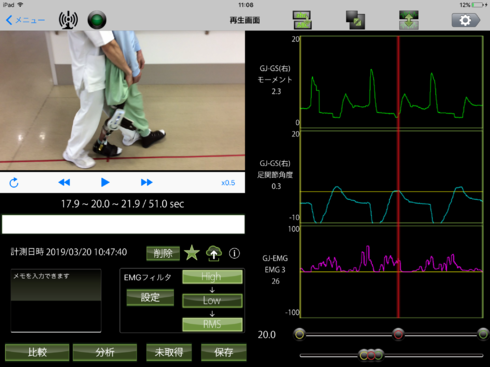490x367 pixels.
Task: Toggle the Low EMG filter
Action: tap(212, 300)
